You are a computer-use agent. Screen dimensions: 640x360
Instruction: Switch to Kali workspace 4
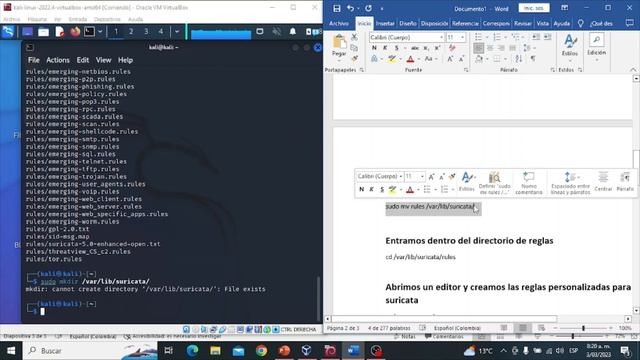161,31
